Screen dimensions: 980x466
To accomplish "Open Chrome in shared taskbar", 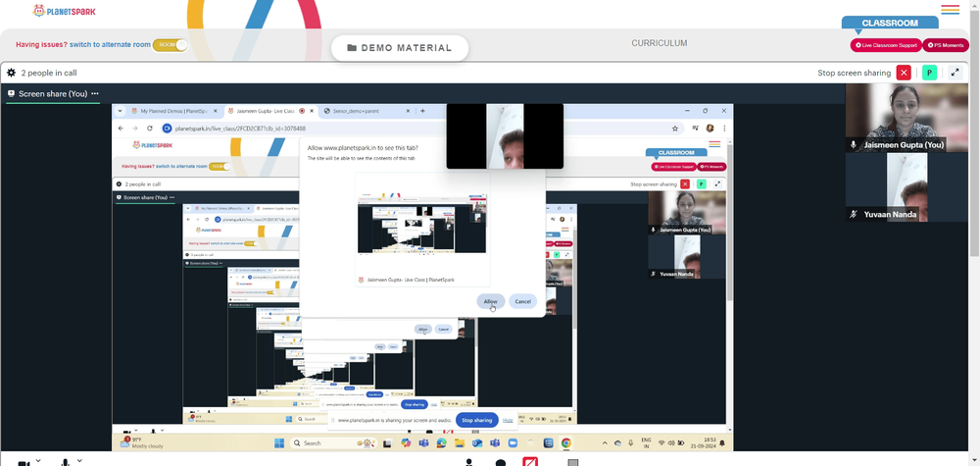I will pyautogui.click(x=565, y=442).
